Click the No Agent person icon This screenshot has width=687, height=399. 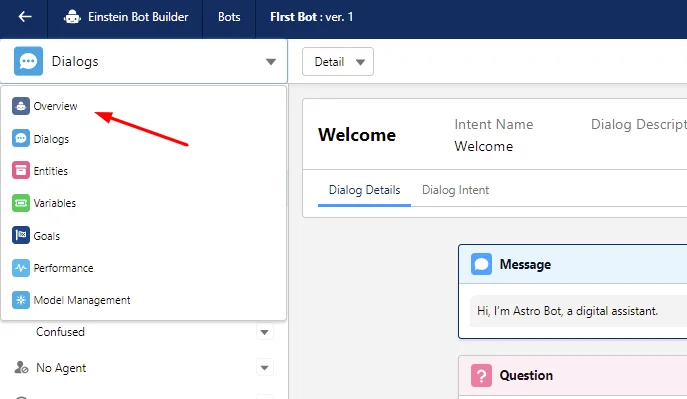pyautogui.click(x=21, y=367)
